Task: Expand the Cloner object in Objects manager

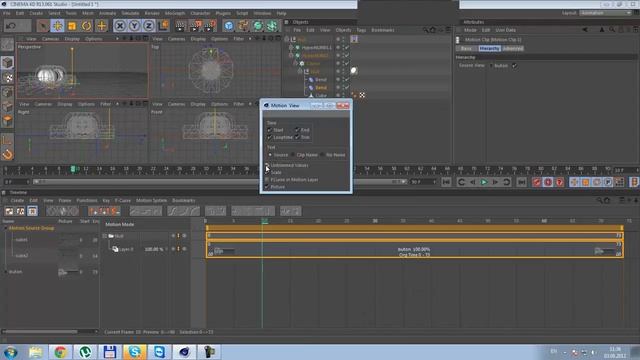Action: coord(295,63)
